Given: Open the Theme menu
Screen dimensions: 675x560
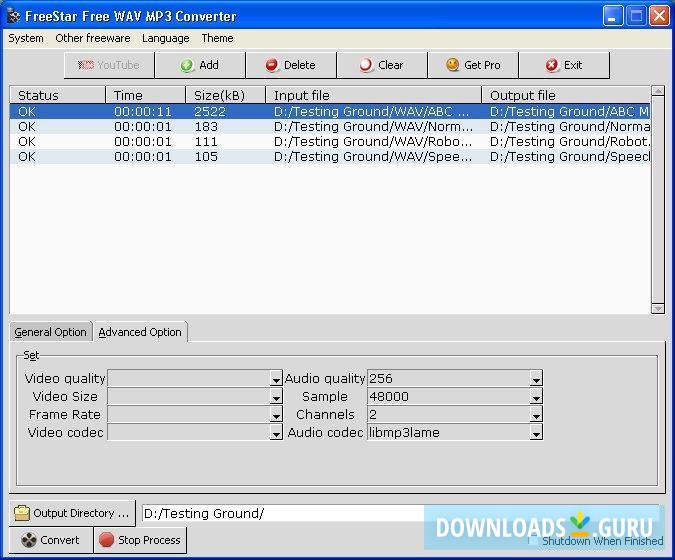Looking at the screenshot, I should (x=217, y=38).
